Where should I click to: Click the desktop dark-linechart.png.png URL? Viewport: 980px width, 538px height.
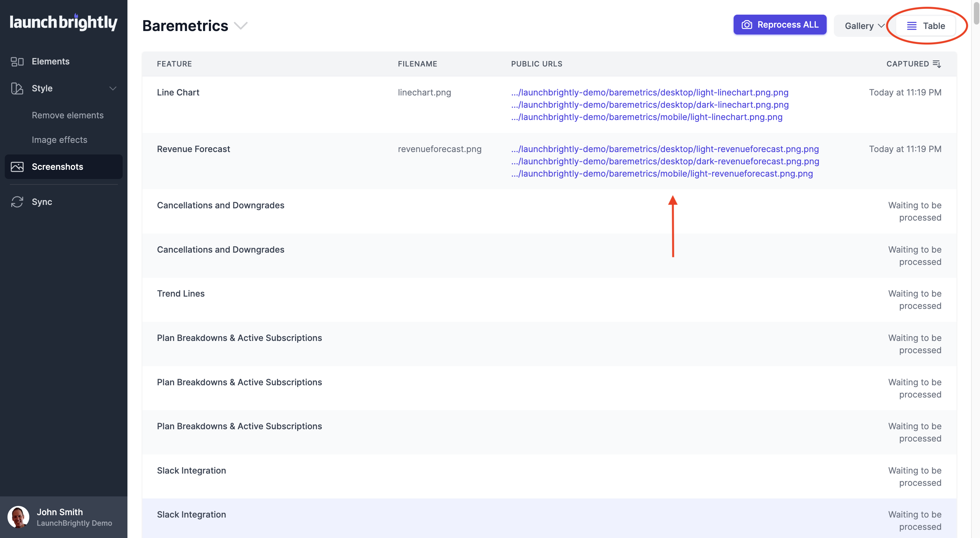(x=650, y=105)
